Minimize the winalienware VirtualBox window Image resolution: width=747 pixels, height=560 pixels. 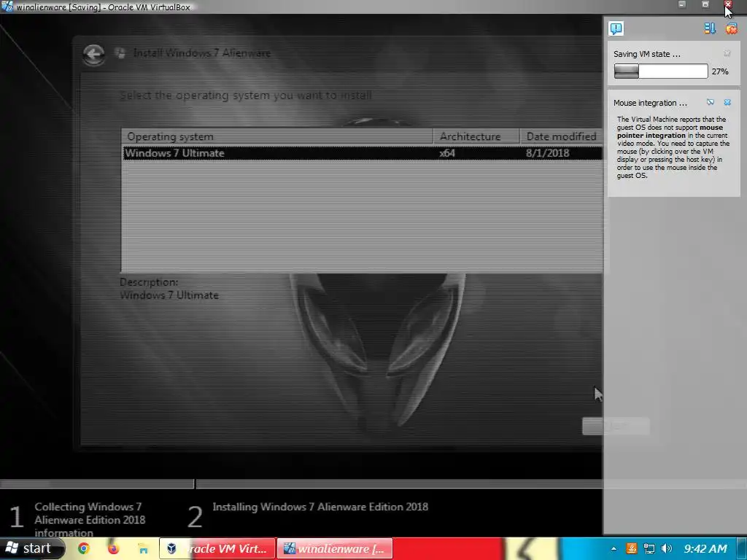click(x=682, y=5)
